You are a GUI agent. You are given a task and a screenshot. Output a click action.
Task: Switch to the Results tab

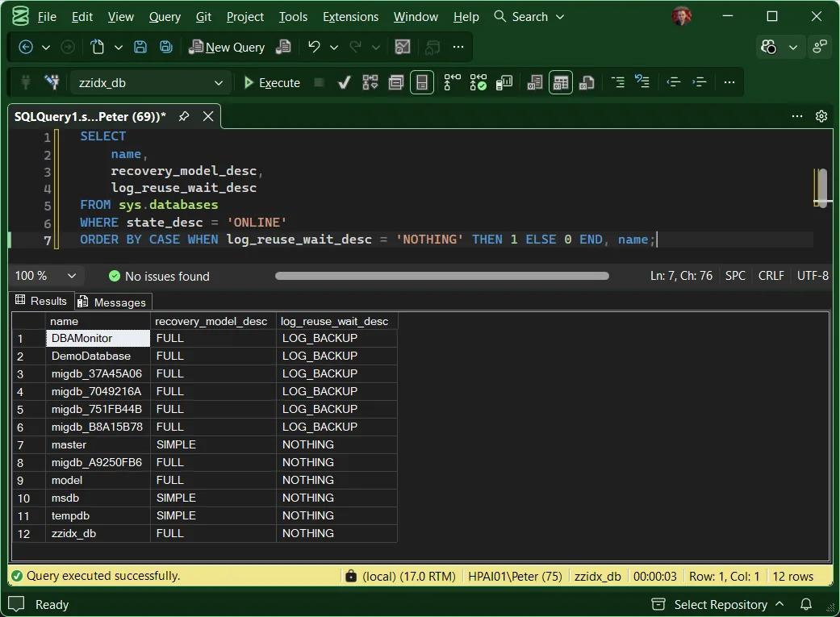coord(41,301)
